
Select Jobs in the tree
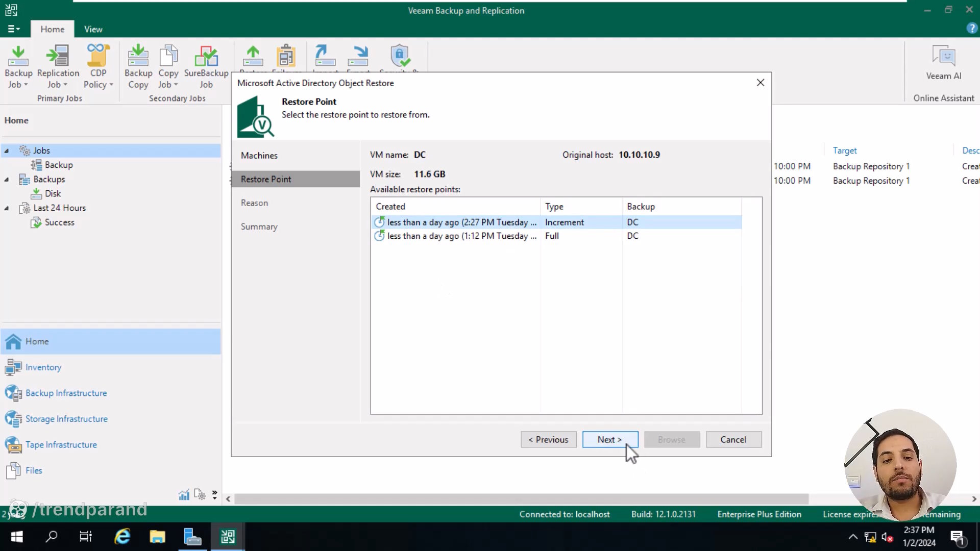(x=41, y=151)
